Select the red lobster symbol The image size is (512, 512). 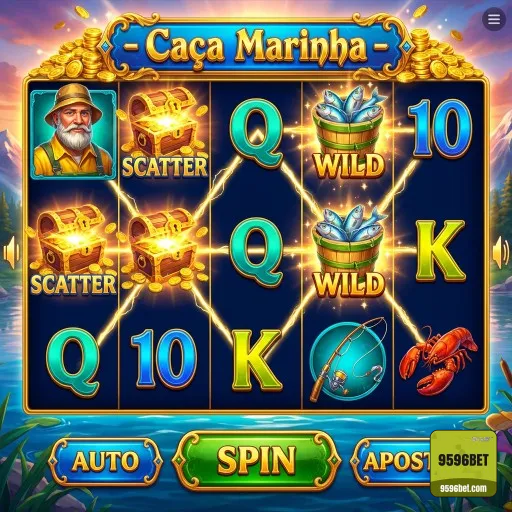pyautogui.click(x=439, y=361)
